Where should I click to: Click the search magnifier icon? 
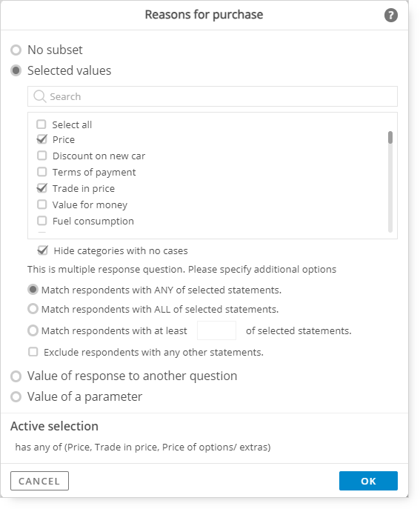(40, 96)
